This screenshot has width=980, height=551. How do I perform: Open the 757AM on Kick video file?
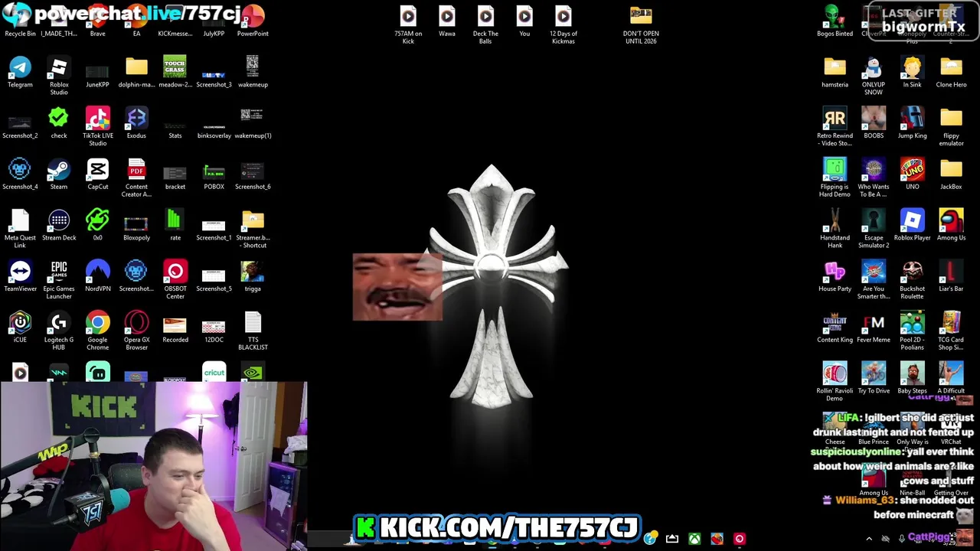pyautogui.click(x=408, y=25)
